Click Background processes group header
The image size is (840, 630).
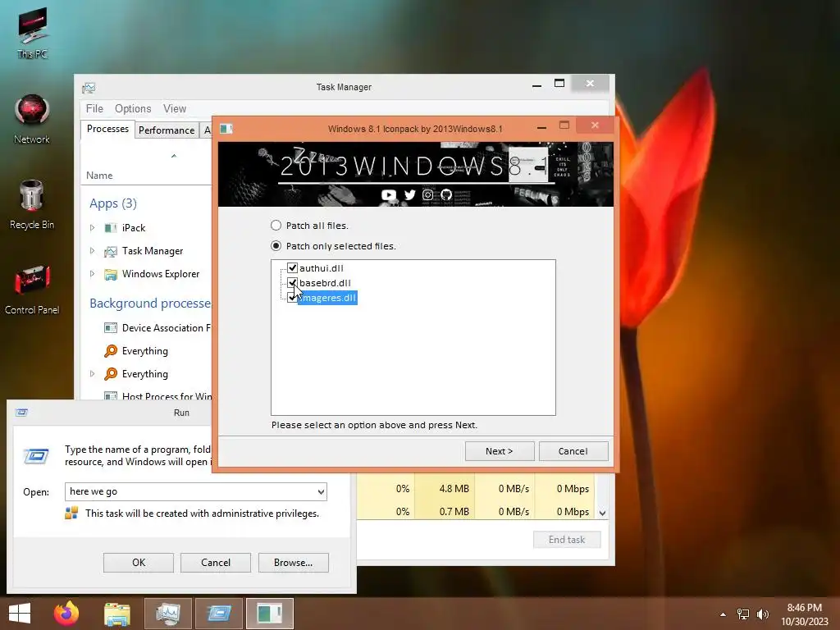pyautogui.click(x=150, y=304)
